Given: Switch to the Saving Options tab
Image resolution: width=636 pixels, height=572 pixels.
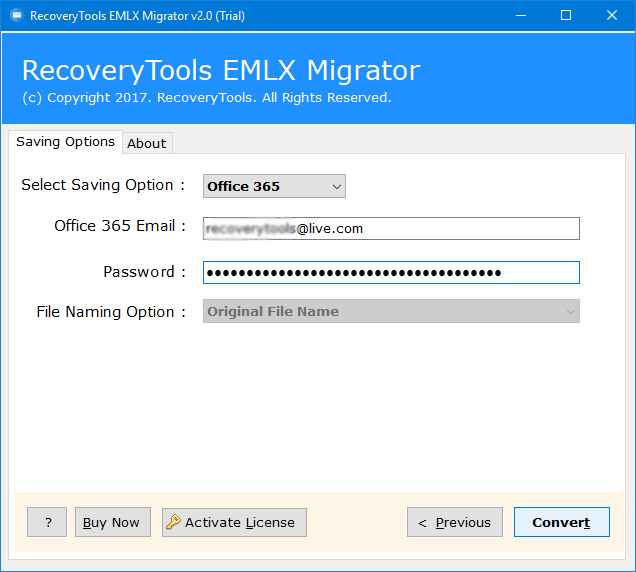Looking at the screenshot, I should 65,142.
